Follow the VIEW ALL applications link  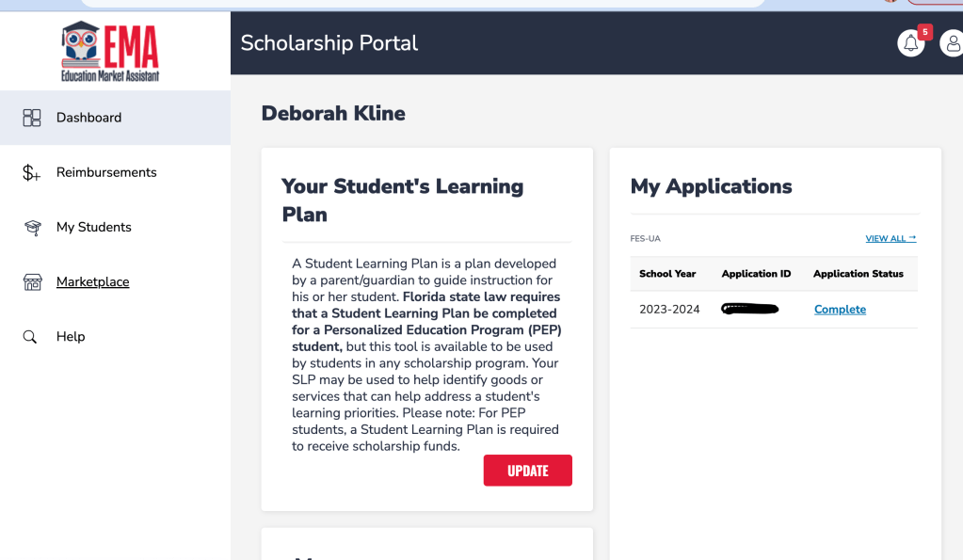(891, 238)
